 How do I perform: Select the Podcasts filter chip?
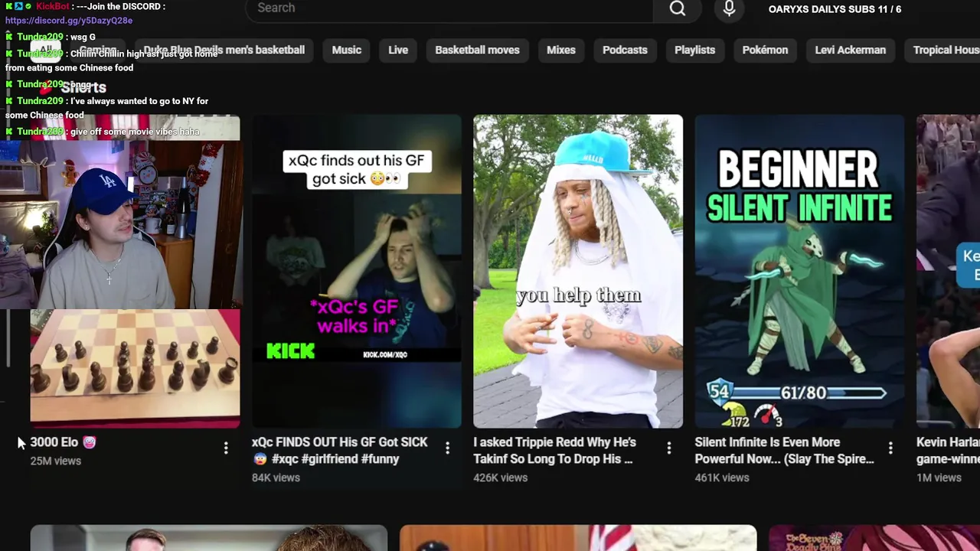click(x=625, y=50)
